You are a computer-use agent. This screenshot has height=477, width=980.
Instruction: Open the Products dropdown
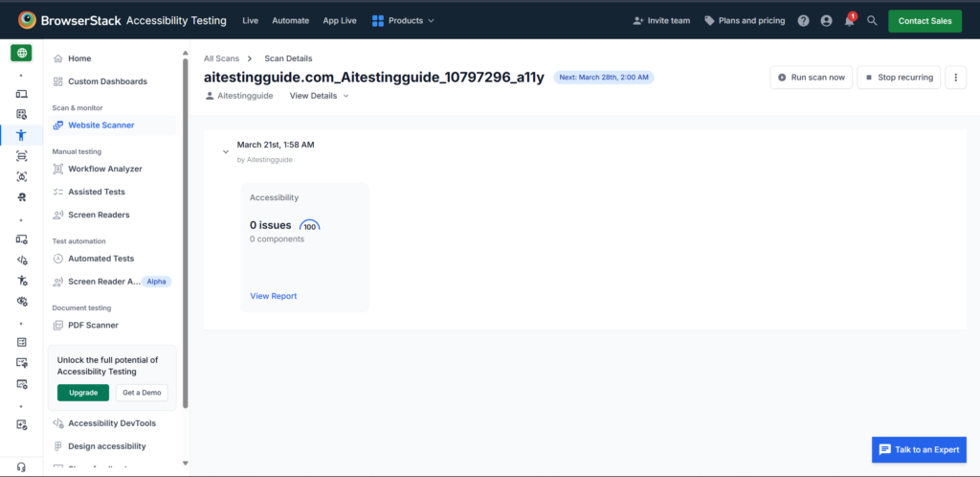[x=403, y=21]
